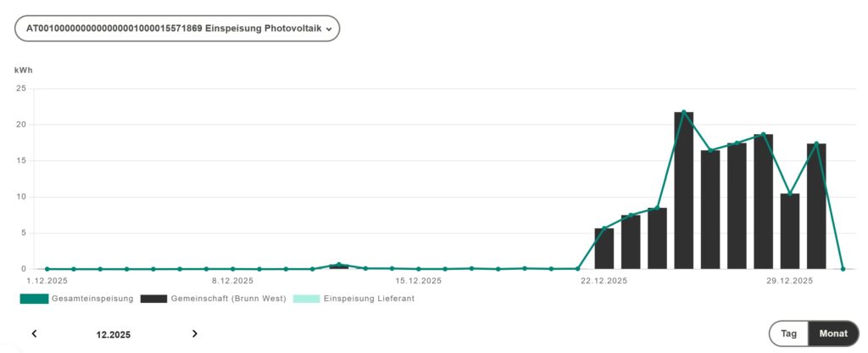Click the 12.2025 month label
868x353 pixels.
click(x=114, y=334)
